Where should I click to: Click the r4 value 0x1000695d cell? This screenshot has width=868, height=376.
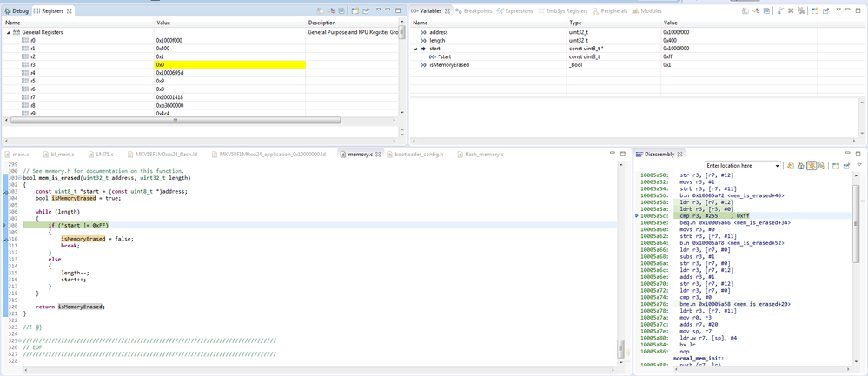point(229,72)
